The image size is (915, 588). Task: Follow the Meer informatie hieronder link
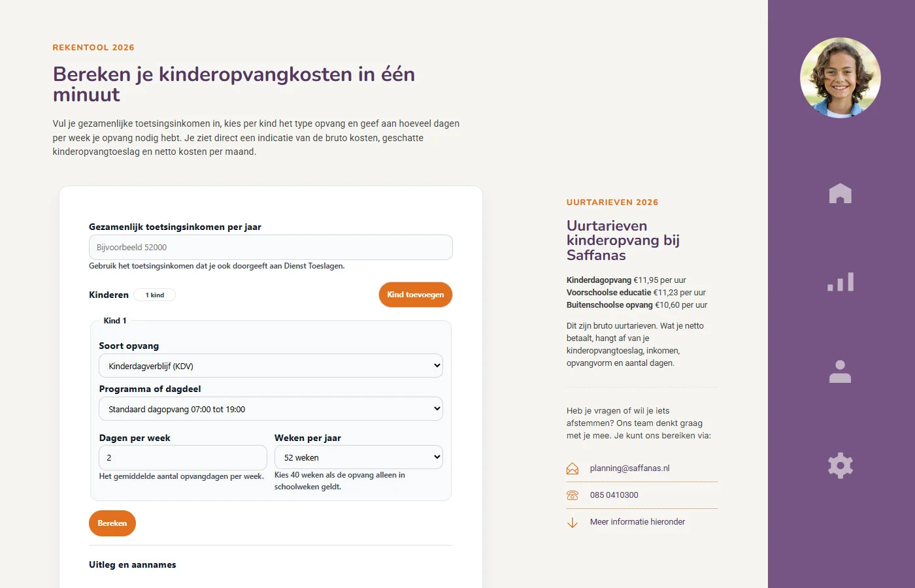pos(637,522)
